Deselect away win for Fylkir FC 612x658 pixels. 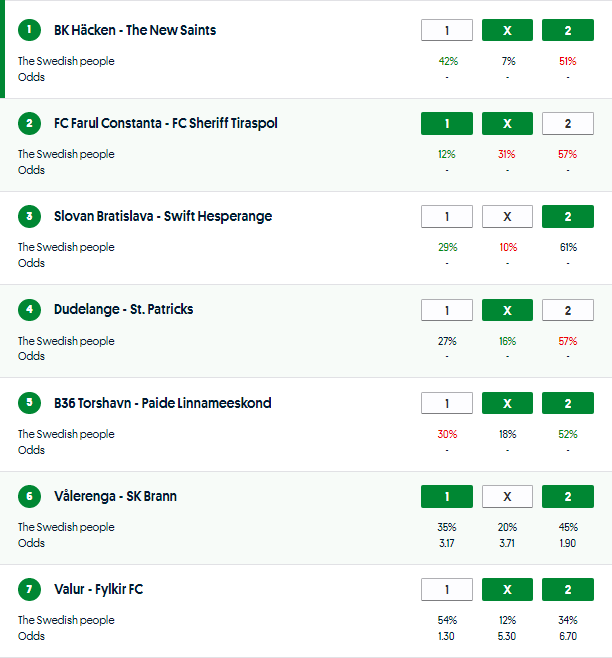[x=567, y=589]
